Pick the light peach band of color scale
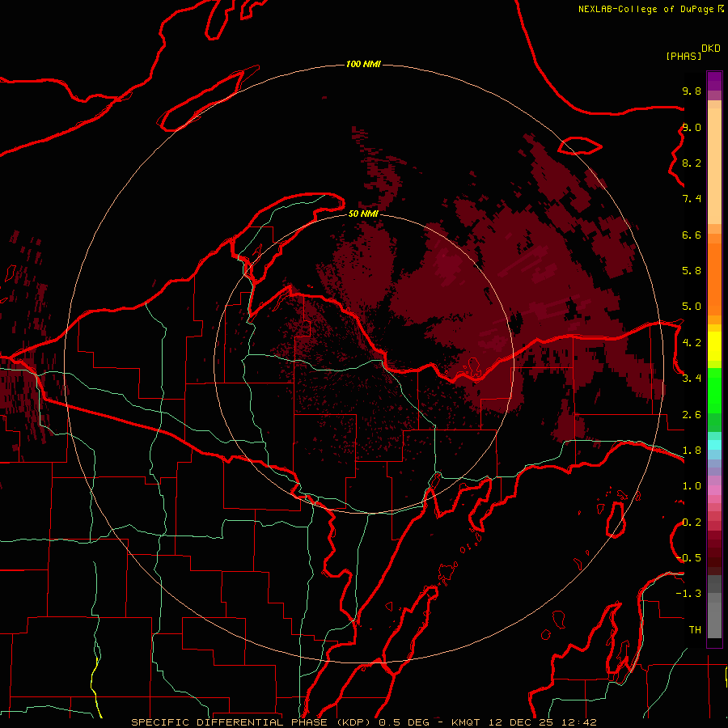Image resolution: width=728 pixels, height=728 pixels. tap(714, 167)
